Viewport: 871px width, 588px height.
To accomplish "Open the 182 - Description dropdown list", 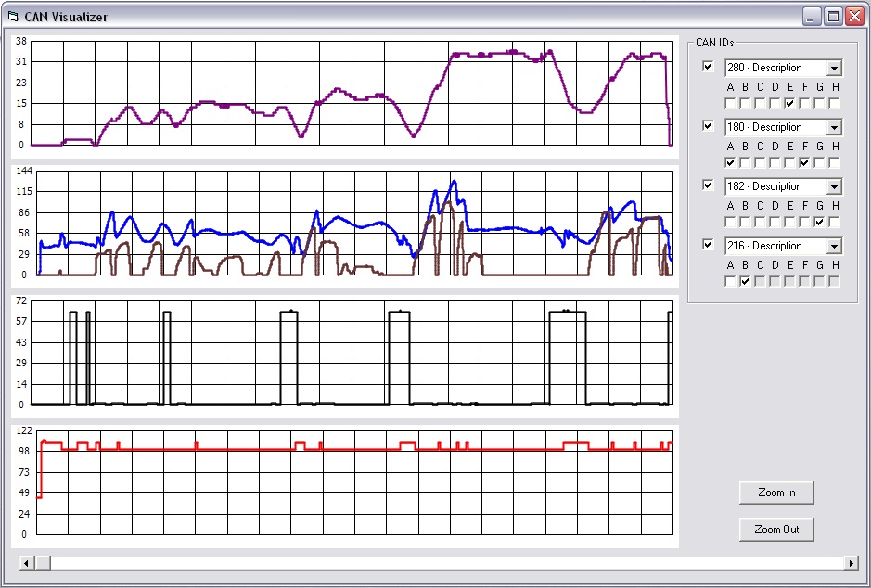I will tap(834, 186).
